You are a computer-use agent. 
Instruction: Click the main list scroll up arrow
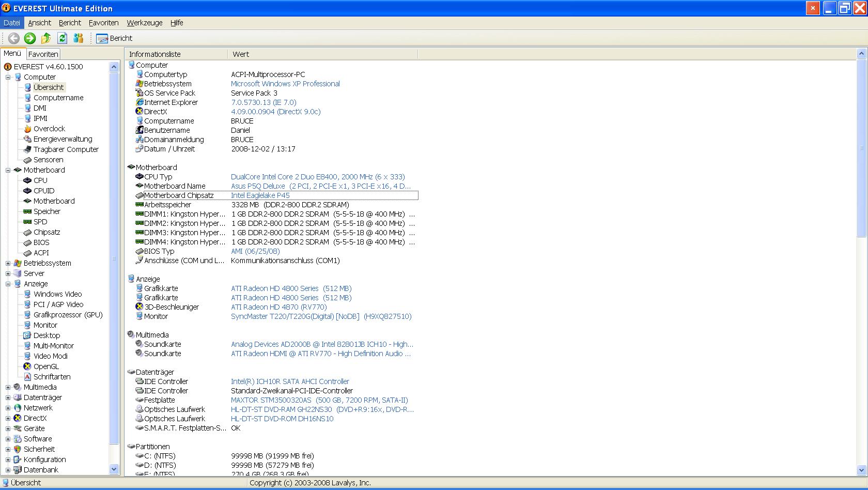(861, 53)
